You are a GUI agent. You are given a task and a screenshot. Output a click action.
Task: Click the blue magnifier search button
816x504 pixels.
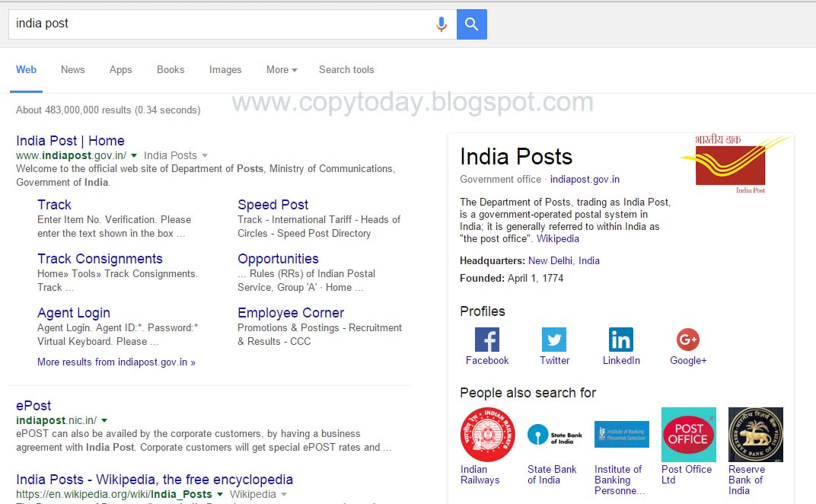point(471,24)
